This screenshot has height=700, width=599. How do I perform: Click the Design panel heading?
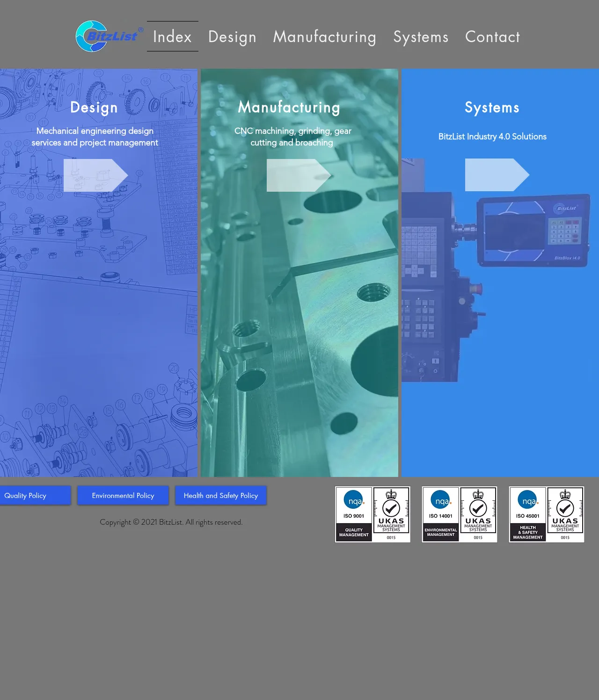coord(94,108)
